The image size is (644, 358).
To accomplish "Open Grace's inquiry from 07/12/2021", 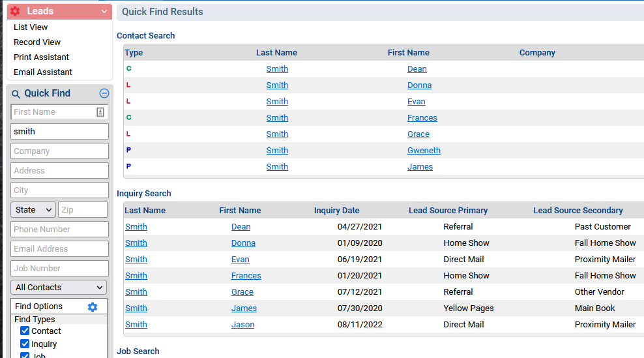I will point(242,292).
